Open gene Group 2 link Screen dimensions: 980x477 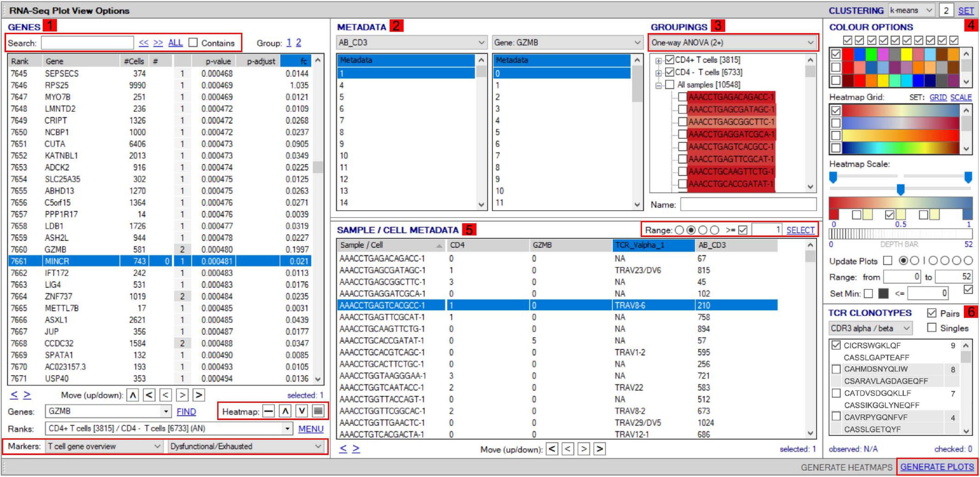pos(299,43)
